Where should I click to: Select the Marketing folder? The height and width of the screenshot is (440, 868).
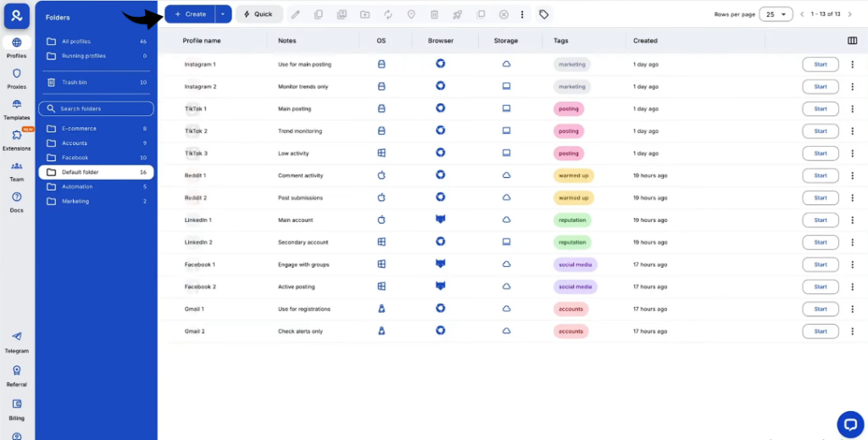(97, 201)
